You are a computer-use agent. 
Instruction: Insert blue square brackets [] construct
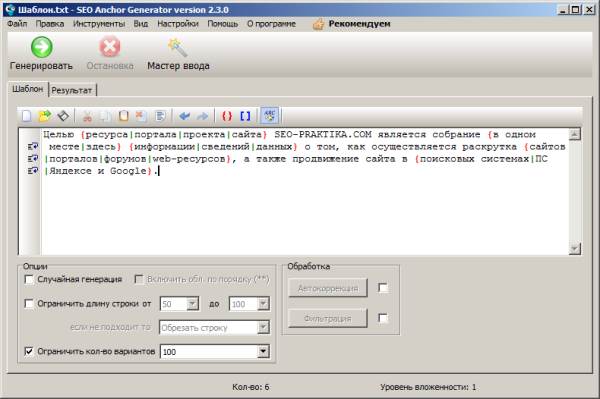click(245, 116)
